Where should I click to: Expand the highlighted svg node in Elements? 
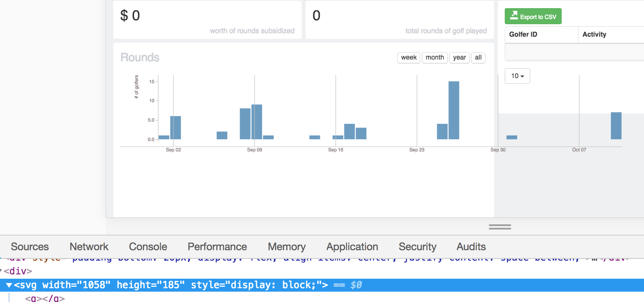click(x=9, y=285)
